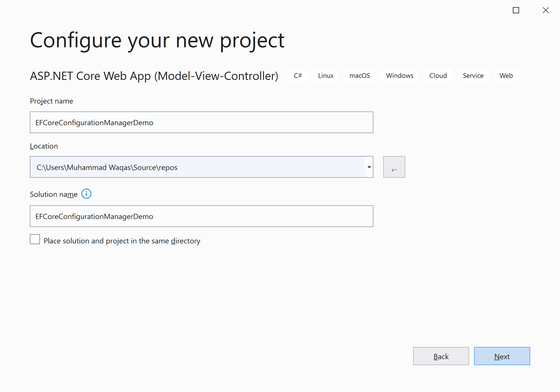
Task: Click the Windows tag label
Action: click(x=399, y=76)
